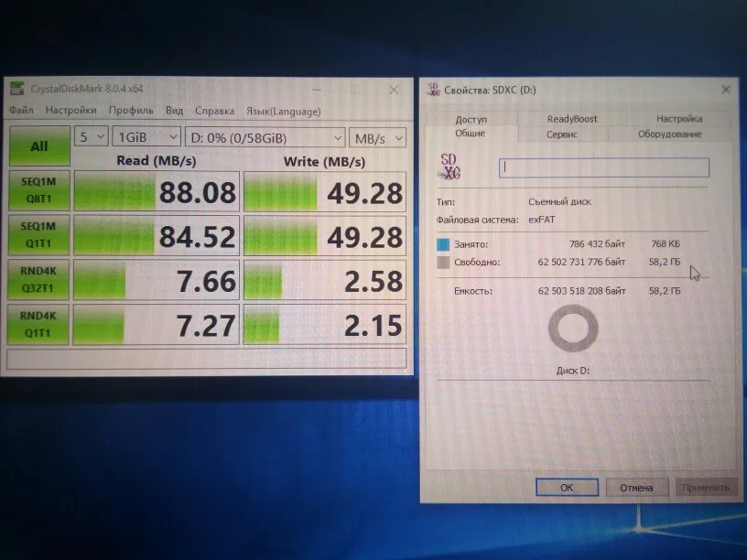The image size is (747, 560).
Task: Minimize the CrystalDiskMark window
Action: pyautogui.click(x=317, y=90)
